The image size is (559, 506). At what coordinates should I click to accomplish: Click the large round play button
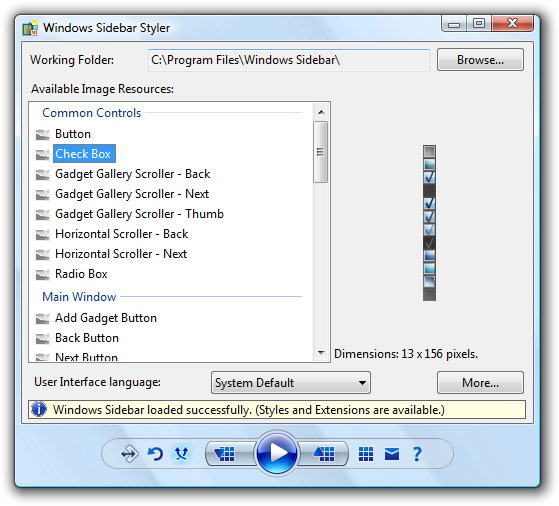[277, 453]
